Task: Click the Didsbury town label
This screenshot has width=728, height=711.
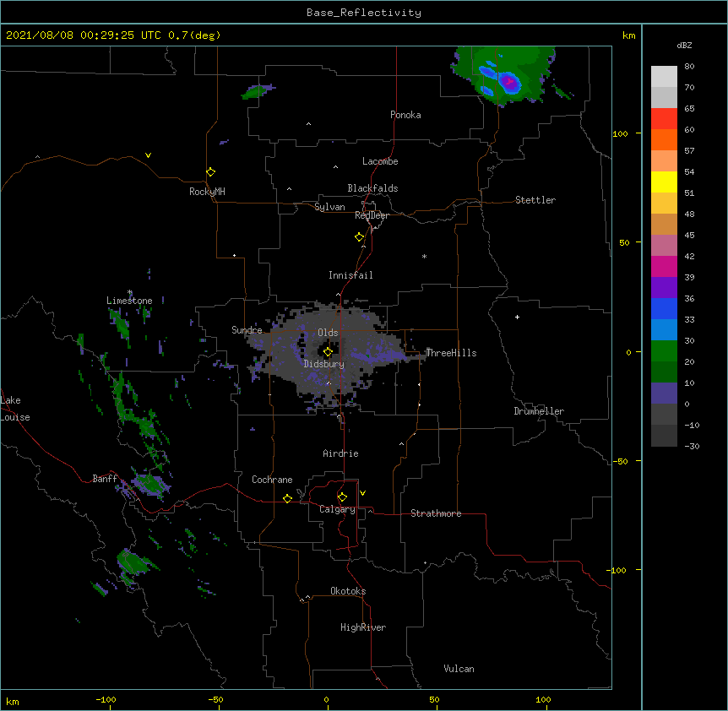Action: 324,364
